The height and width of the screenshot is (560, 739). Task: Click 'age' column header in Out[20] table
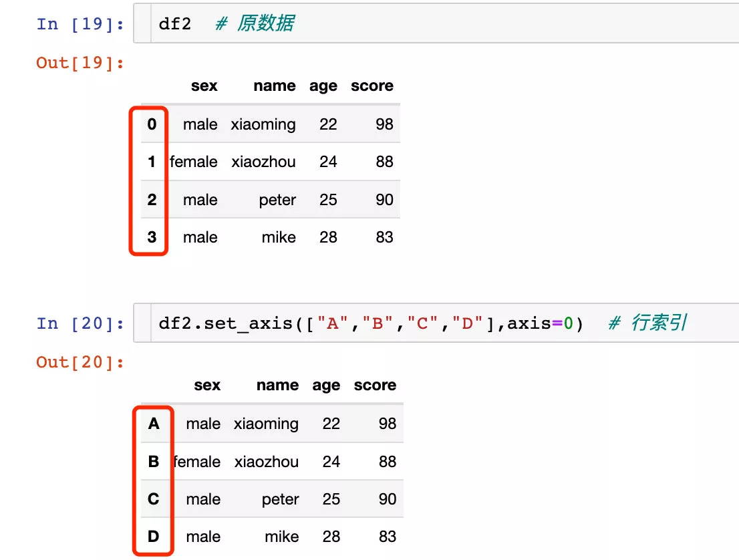(326, 386)
